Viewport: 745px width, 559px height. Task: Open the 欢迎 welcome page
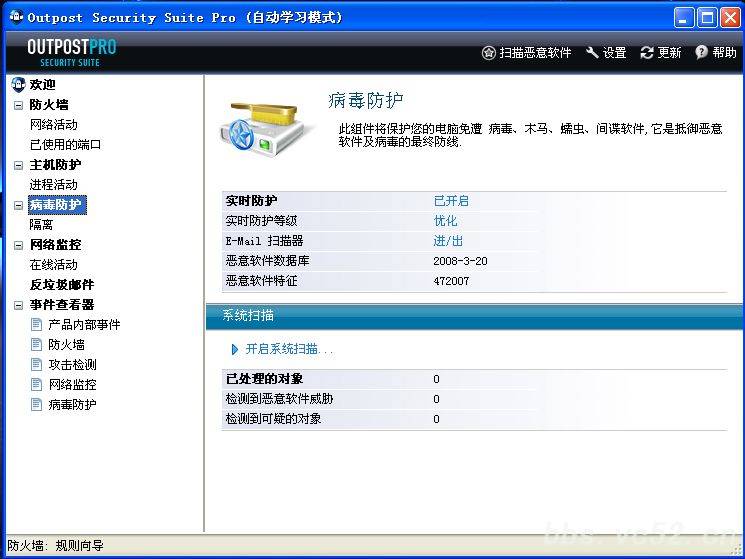(x=43, y=85)
